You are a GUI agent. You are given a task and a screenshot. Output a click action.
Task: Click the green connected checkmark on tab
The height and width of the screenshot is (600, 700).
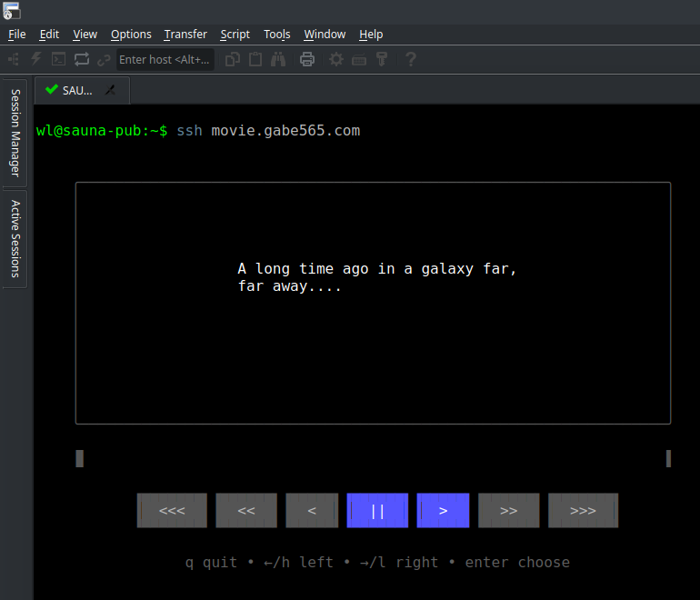[52, 89]
